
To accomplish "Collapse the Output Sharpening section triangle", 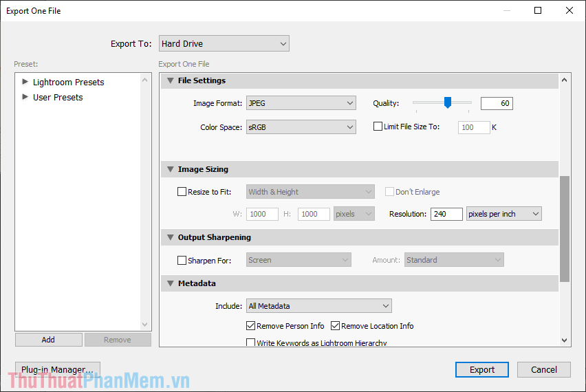I will 171,237.
